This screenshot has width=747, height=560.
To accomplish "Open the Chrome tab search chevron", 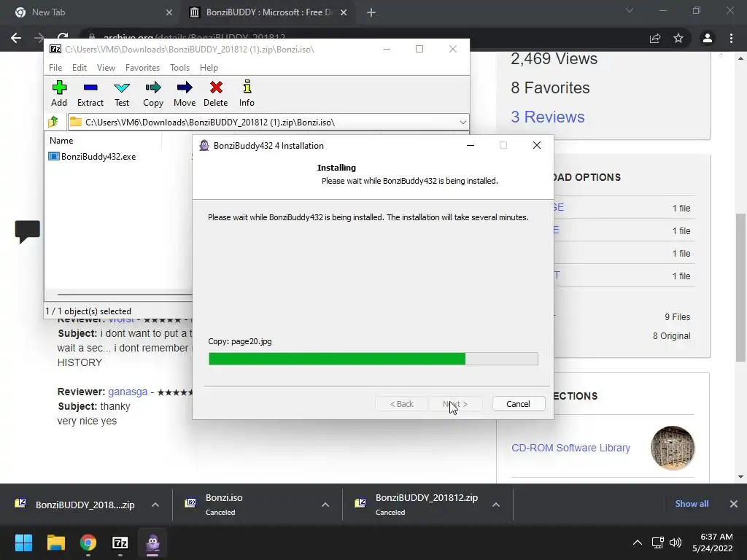I will coord(630,10).
